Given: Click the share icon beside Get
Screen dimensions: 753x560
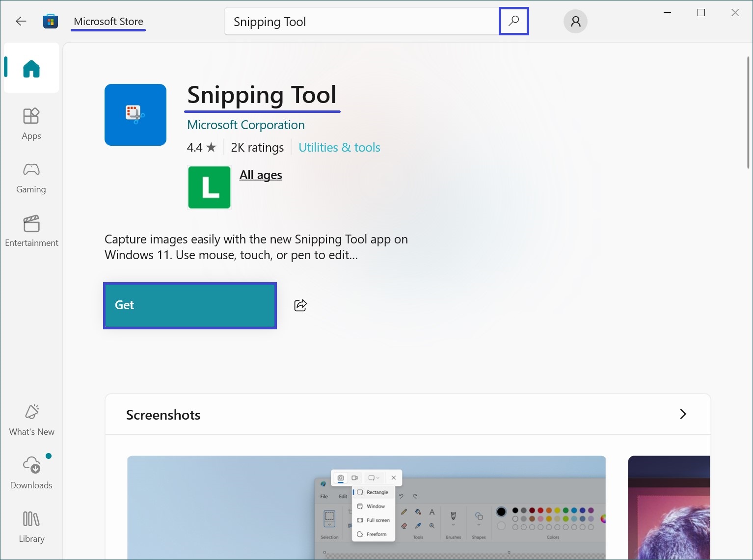Looking at the screenshot, I should pyautogui.click(x=300, y=305).
